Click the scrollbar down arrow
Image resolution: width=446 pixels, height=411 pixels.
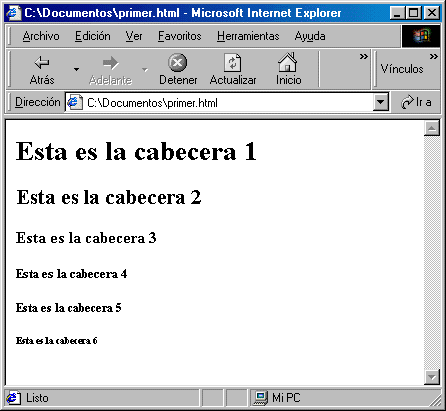[432, 377]
